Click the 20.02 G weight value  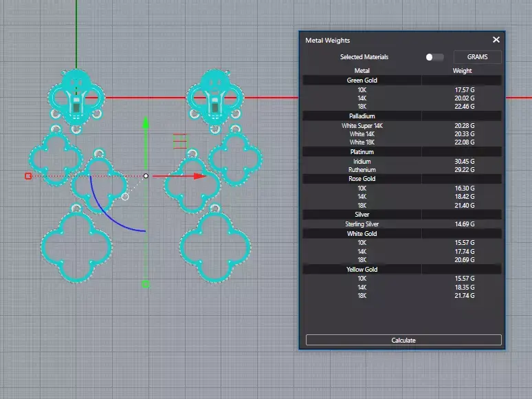click(465, 98)
